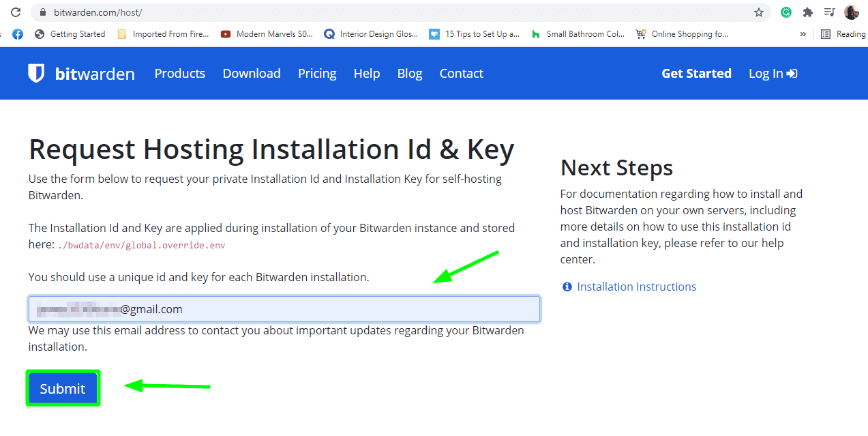The height and width of the screenshot is (436, 868).
Task: Click the Next Steps heading
Action: [616, 168]
